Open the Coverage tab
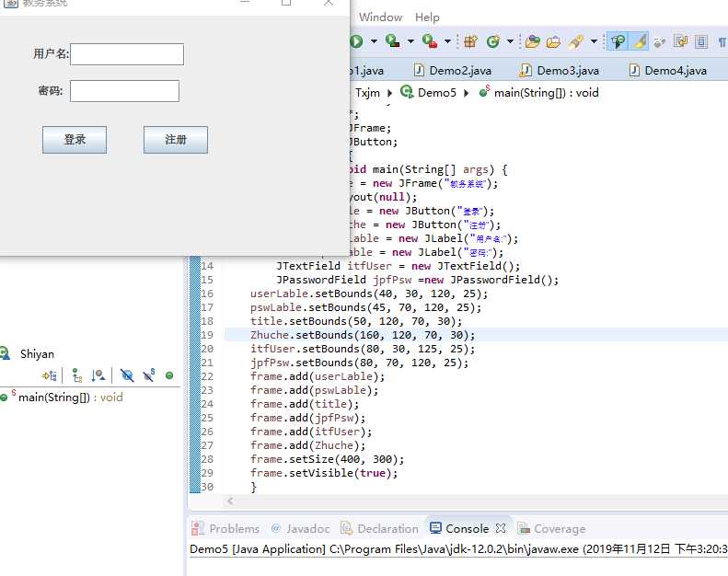 (x=551, y=529)
